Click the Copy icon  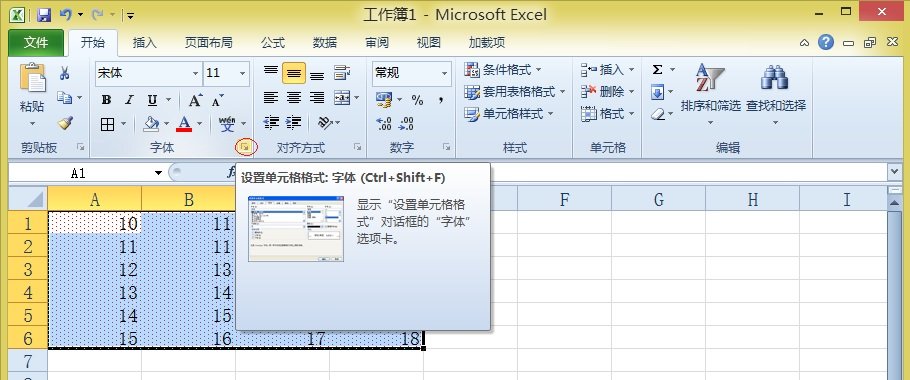tap(64, 98)
